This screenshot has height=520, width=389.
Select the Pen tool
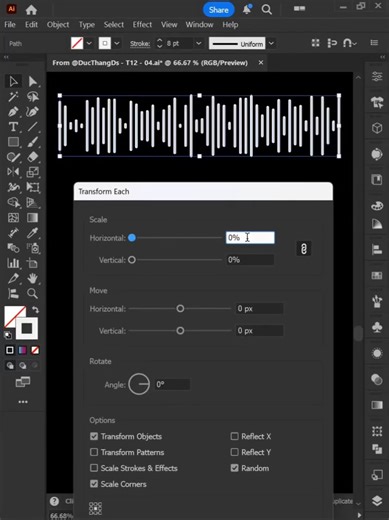click(x=13, y=112)
